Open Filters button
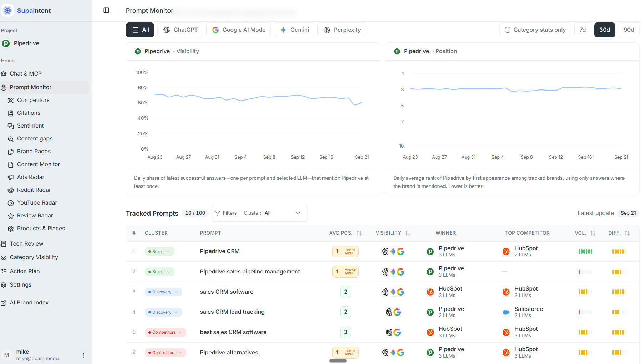 (226, 213)
